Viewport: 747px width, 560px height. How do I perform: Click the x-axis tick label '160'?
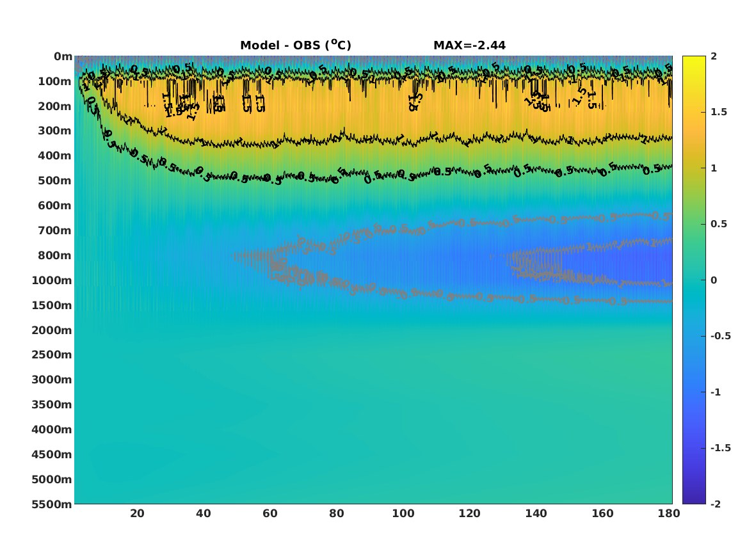pos(602,513)
